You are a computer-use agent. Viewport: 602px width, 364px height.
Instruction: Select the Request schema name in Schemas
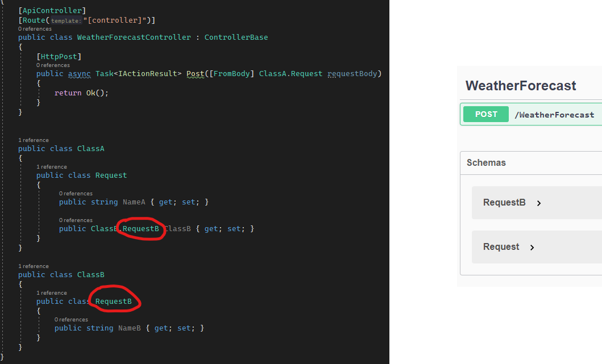click(501, 246)
